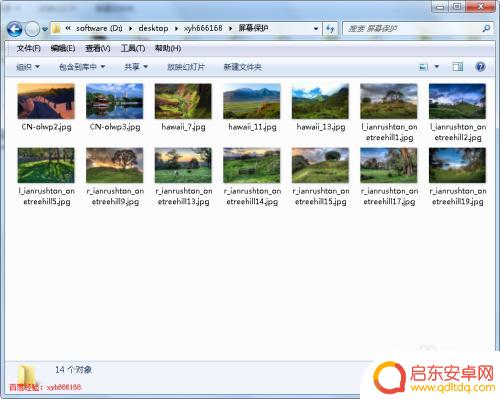Open help with the question mark icon
The width and height of the screenshot is (500, 399).
480,67
